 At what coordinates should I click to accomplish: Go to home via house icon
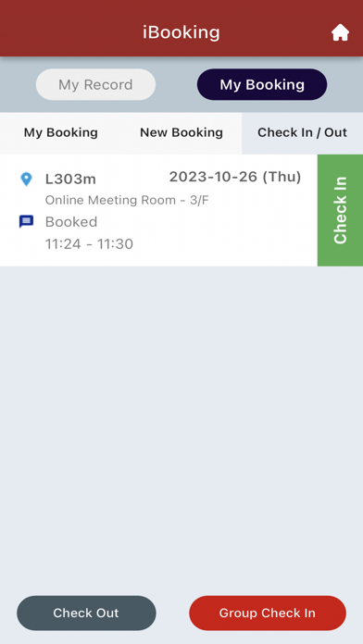pyautogui.click(x=340, y=33)
